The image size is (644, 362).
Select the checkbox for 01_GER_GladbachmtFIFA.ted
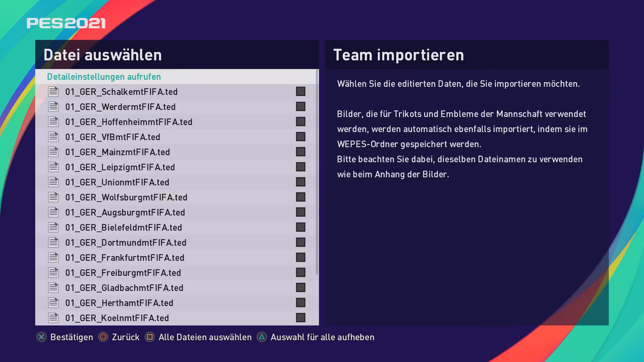[x=300, y=288]
